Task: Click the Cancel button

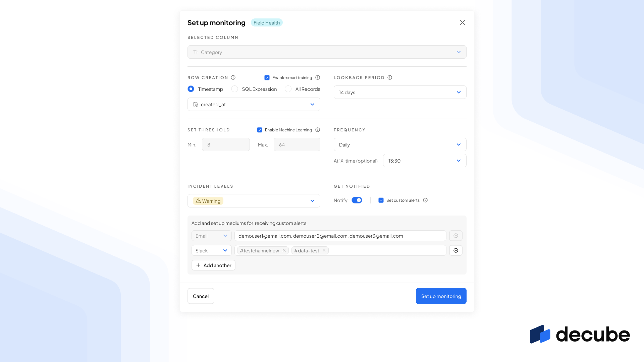Action: click(x=201, y=296)
